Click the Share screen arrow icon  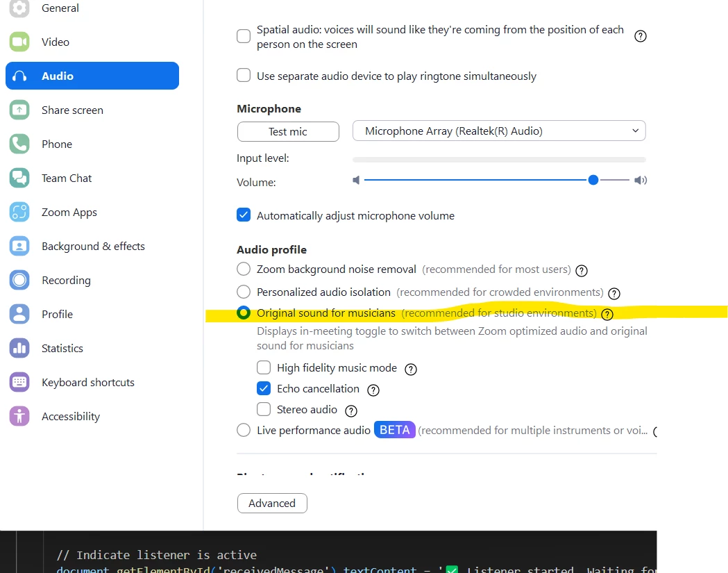coord(19,110)
